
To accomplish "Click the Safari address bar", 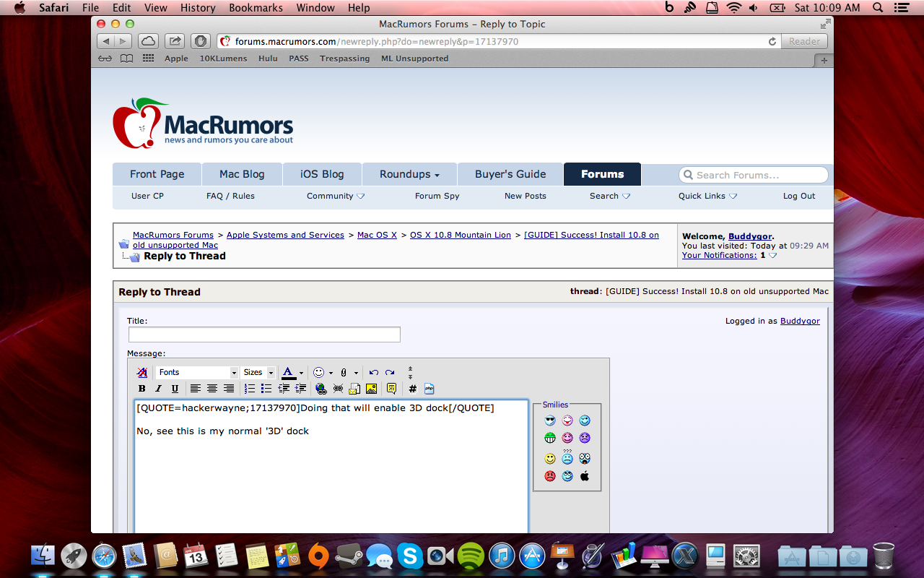I will click(x=499, y=41).
